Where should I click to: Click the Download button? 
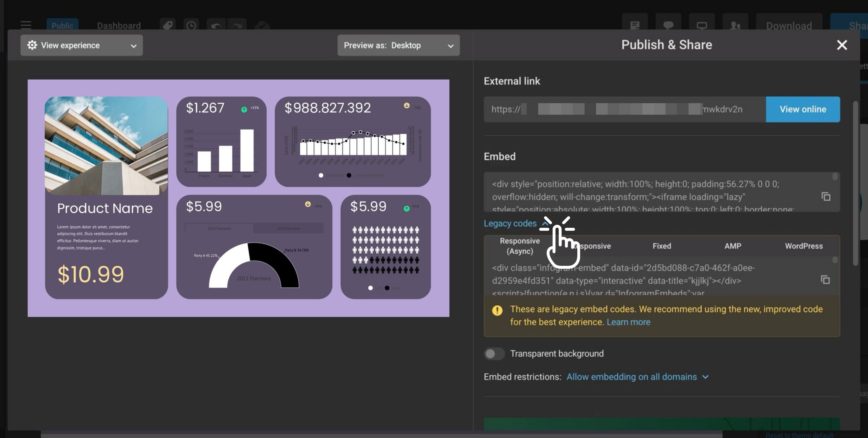[x=789, y=26]
